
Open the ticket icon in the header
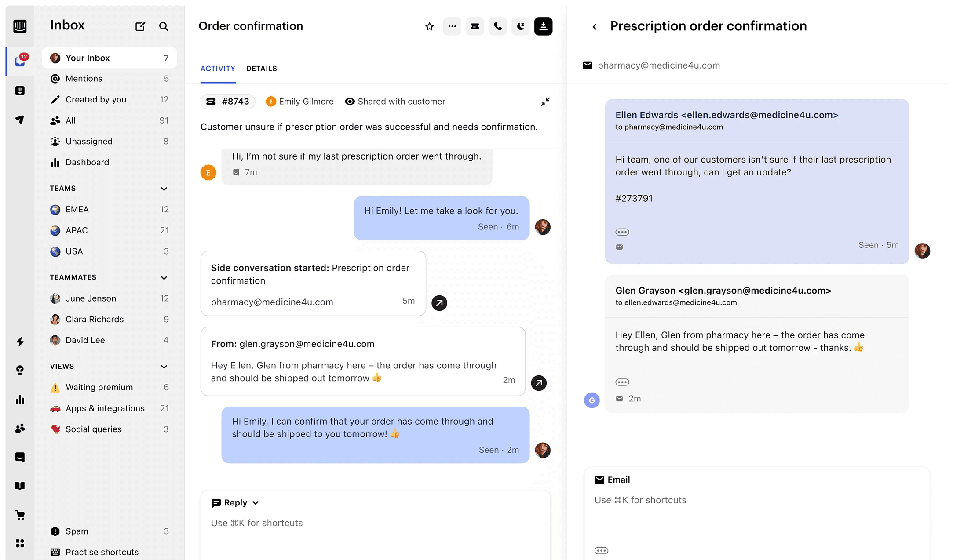[x=475, y=26]
